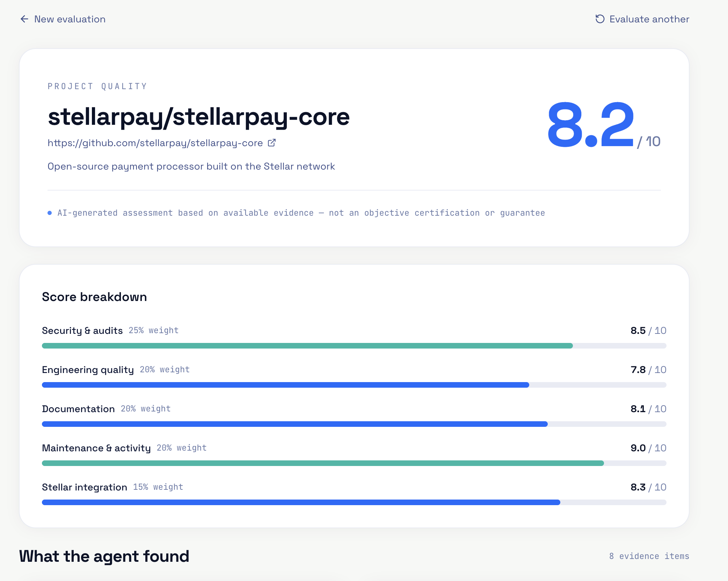Click the Security & audits label

click(82, 331)
